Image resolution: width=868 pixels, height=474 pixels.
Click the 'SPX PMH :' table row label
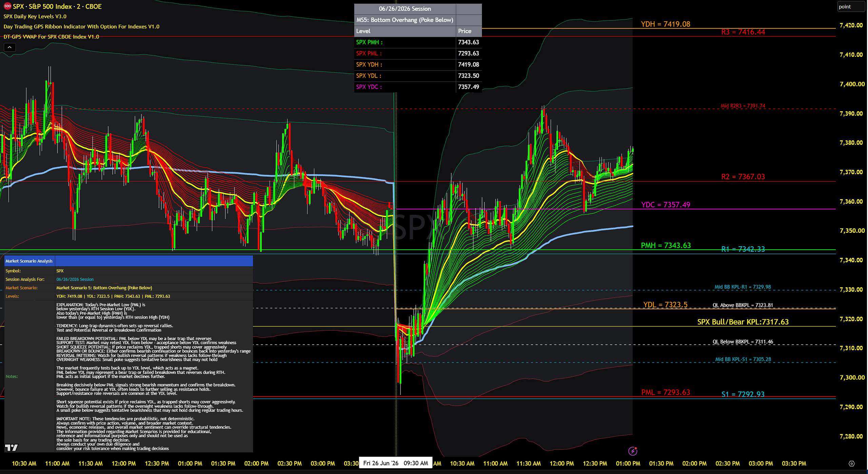pos(369,42)
